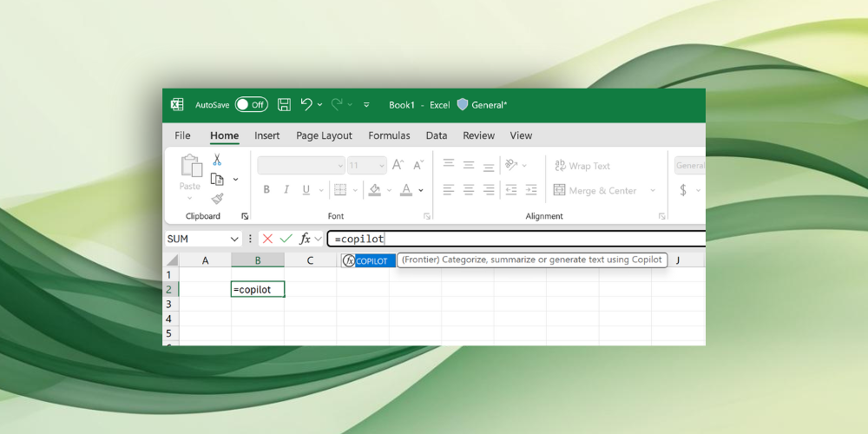Click the Align Left icon
The image size is (868, 434).
click(449, 190)
